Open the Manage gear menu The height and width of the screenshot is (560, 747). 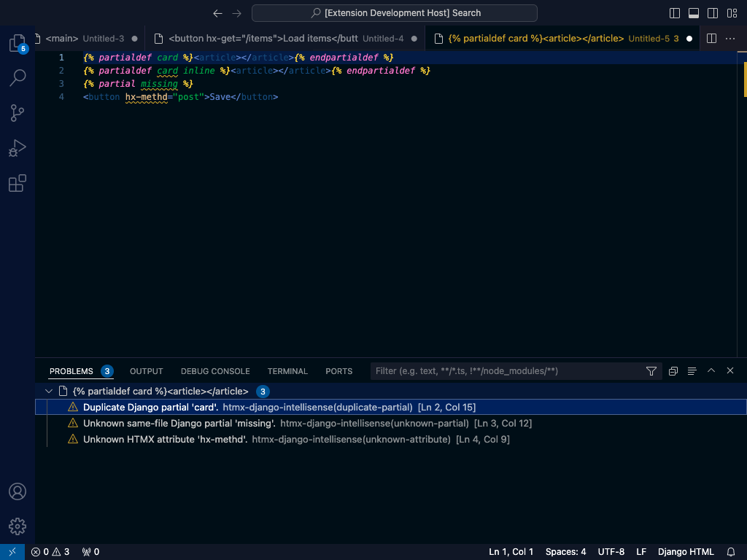[18, 526]
